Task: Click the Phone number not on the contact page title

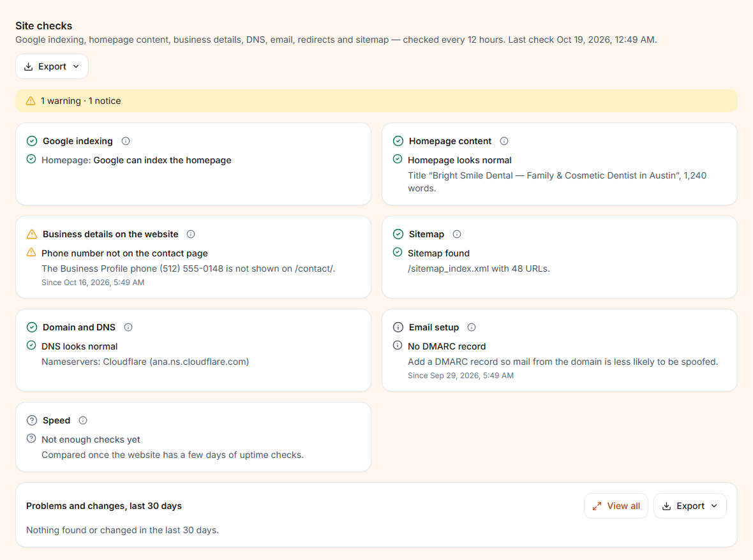Action: [124, 253]
